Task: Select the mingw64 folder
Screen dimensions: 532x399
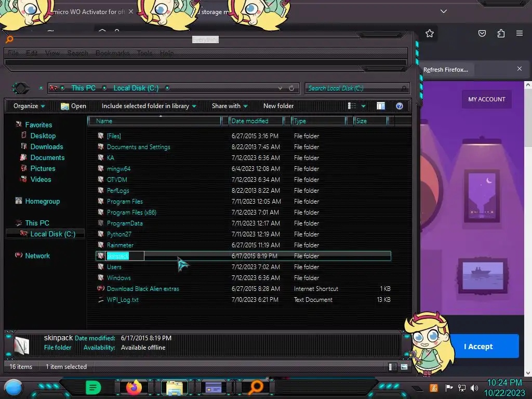Action: (118, 169)
